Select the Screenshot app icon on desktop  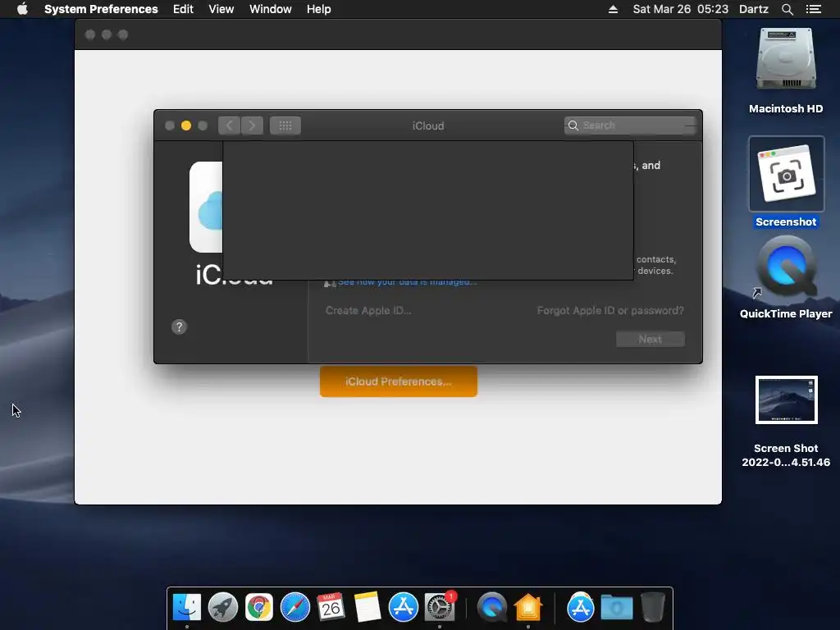(x=787, y=174)
